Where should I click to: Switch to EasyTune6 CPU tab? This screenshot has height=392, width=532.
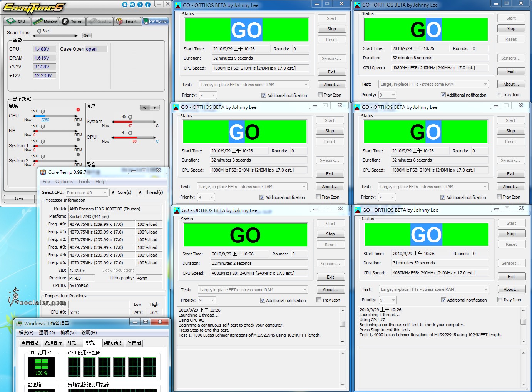(17, 21)
